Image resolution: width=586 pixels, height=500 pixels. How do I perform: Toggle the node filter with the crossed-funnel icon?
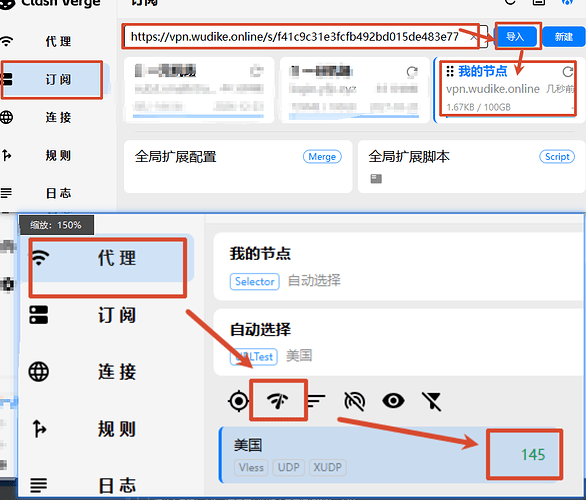click(432, 402)
